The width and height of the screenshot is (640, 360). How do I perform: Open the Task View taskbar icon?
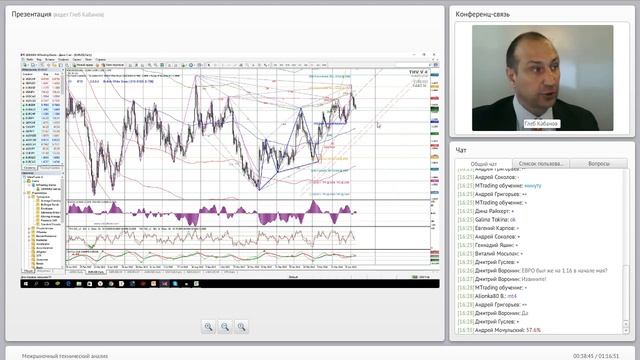[x=47, y=283]
